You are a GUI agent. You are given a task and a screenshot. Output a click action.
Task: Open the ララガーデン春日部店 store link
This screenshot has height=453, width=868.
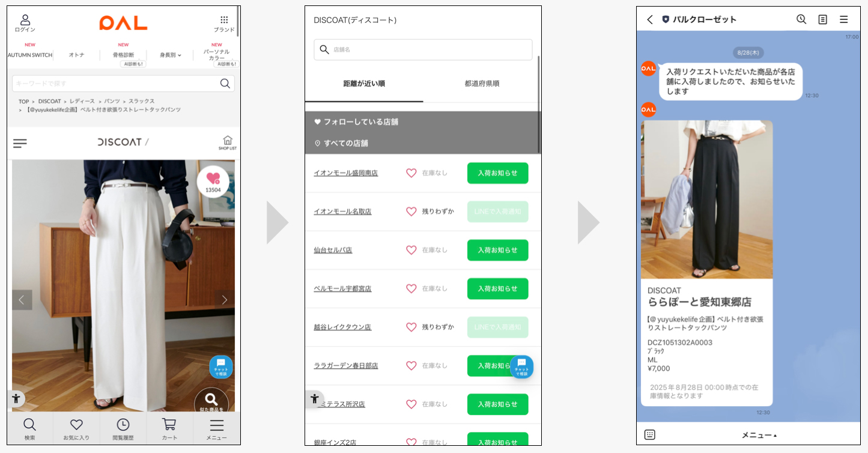(x=346, y=365)
